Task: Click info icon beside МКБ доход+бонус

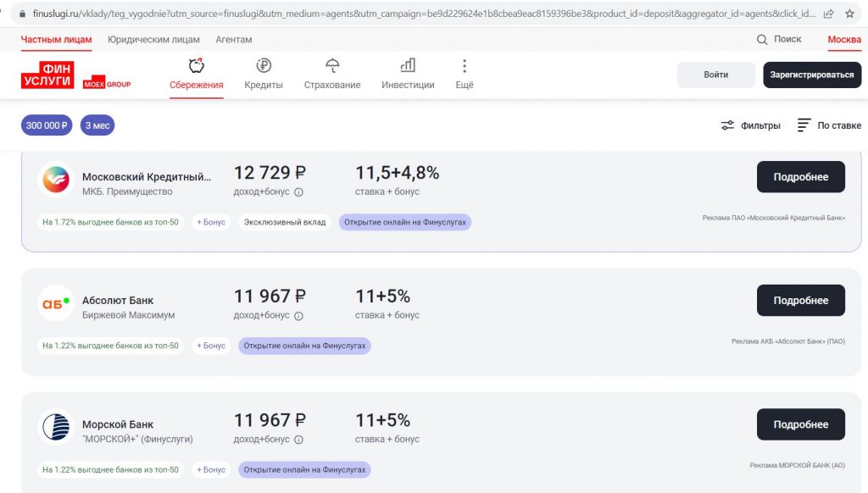Action: pyautogui.click(x=298, y=192)
